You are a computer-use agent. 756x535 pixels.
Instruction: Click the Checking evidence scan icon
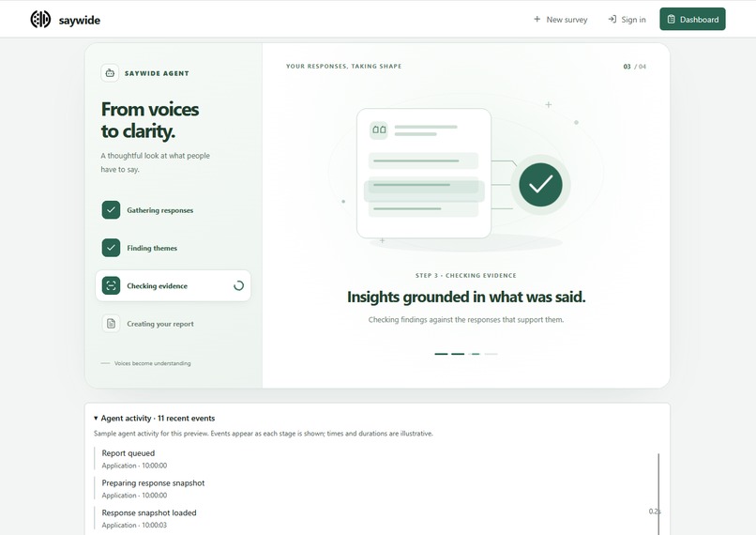(x=111, y=285)
